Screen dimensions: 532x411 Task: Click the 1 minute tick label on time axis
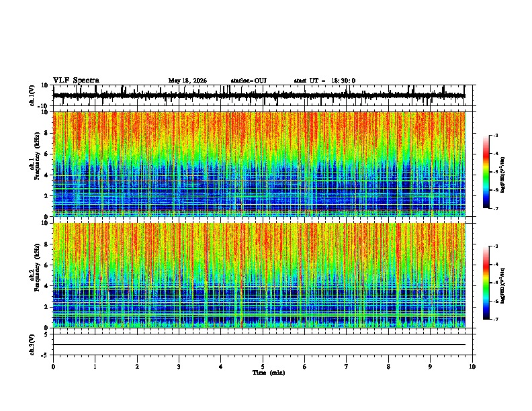click(x=95, y=367)
